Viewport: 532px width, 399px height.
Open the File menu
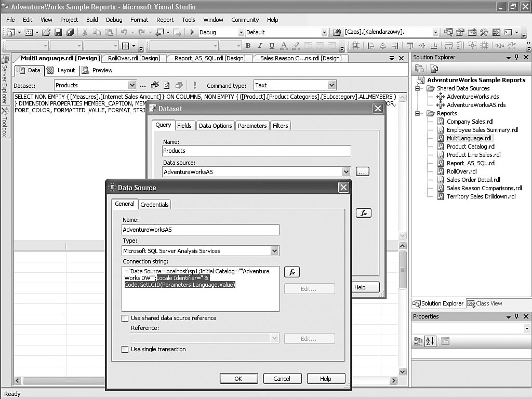click(10, 20)
